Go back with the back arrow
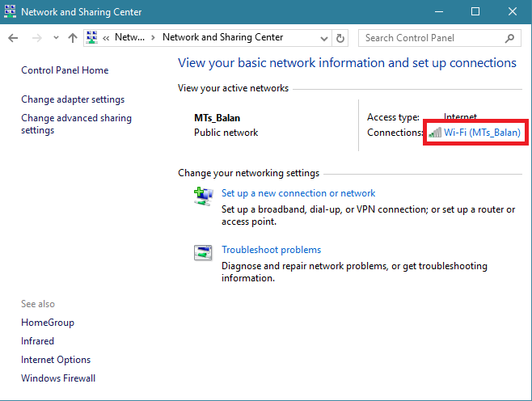This screenshot has height=401, width=532. tap(13, 38)
